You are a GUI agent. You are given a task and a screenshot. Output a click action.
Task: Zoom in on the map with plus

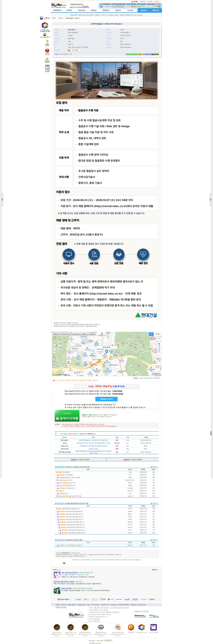click(159, 338)
